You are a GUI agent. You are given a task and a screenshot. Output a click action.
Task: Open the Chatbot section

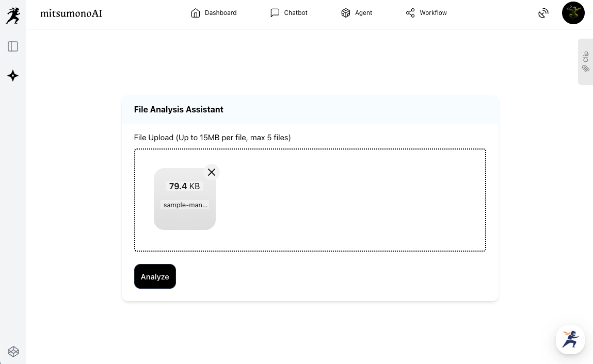click(x=289, y=13)
